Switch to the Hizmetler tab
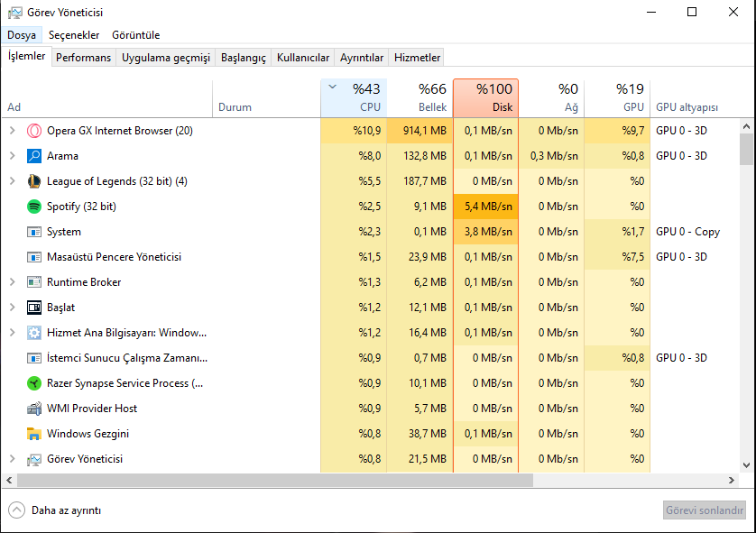Screen dimensions: 756x533 [x=417, y=58]
